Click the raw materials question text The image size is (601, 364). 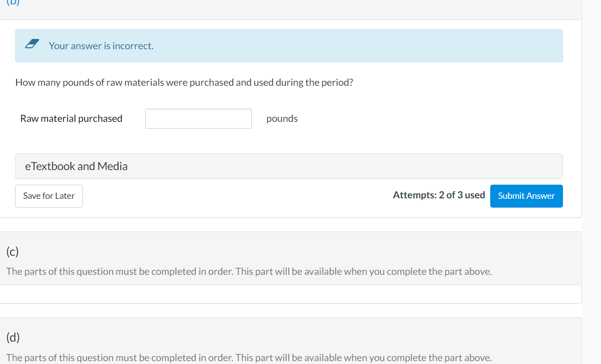[x=184, y=82]
